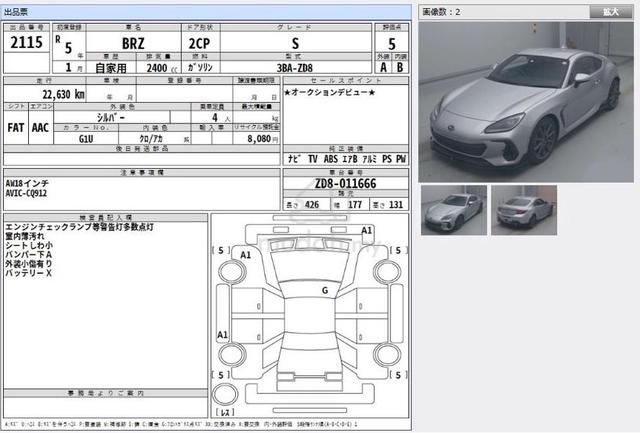640x433 pixels.
Task: Click the interior color クロ/アカ
Action: (x=151, y=139)
